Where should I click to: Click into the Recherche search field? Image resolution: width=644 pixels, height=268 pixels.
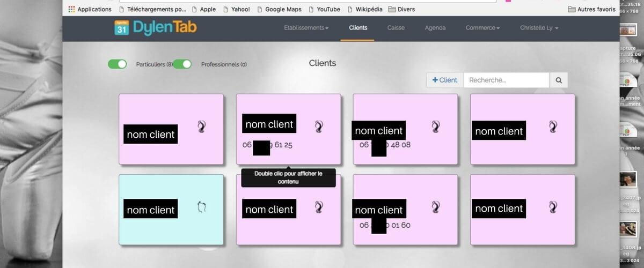pos(506,80)
